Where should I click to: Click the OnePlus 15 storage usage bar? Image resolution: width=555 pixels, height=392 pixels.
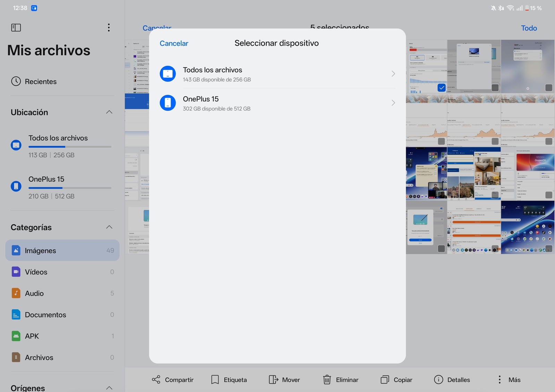tap(70, 188)
